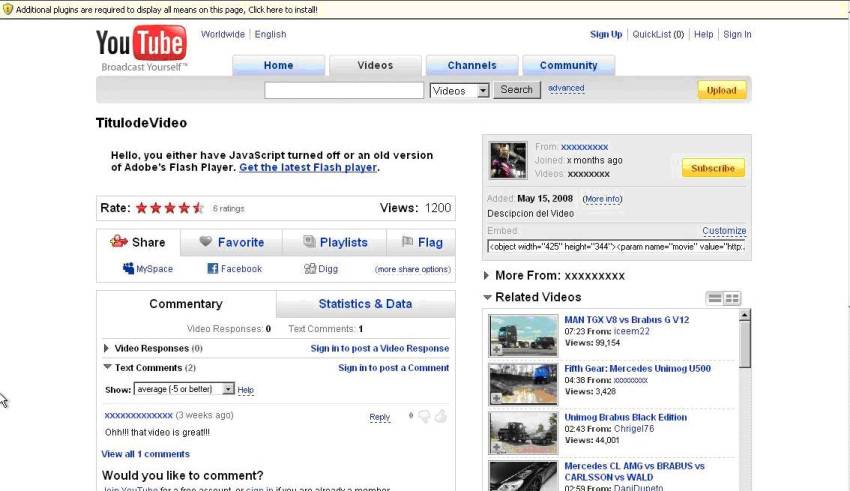Add Fifth Gear video to QuickList

click(x=497, y=398)
